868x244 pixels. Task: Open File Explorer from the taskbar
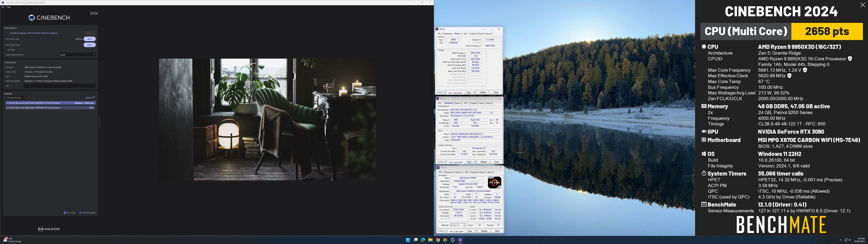430,240
